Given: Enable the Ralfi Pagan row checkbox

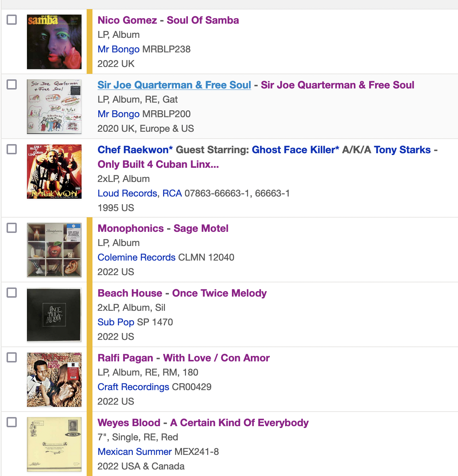Looking at the screenshot, I should (x=12, y=357).
